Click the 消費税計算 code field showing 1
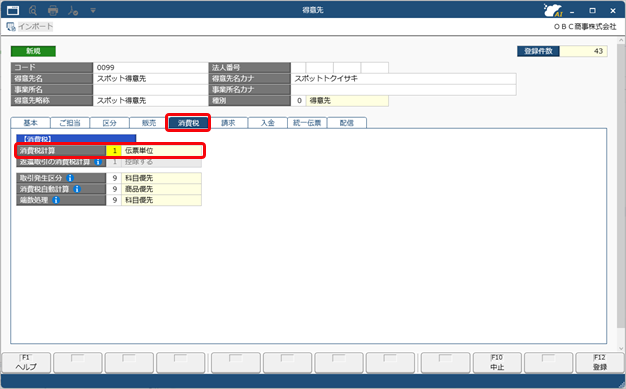This screenshot has width=626, height=389. (x=114, y=151)
